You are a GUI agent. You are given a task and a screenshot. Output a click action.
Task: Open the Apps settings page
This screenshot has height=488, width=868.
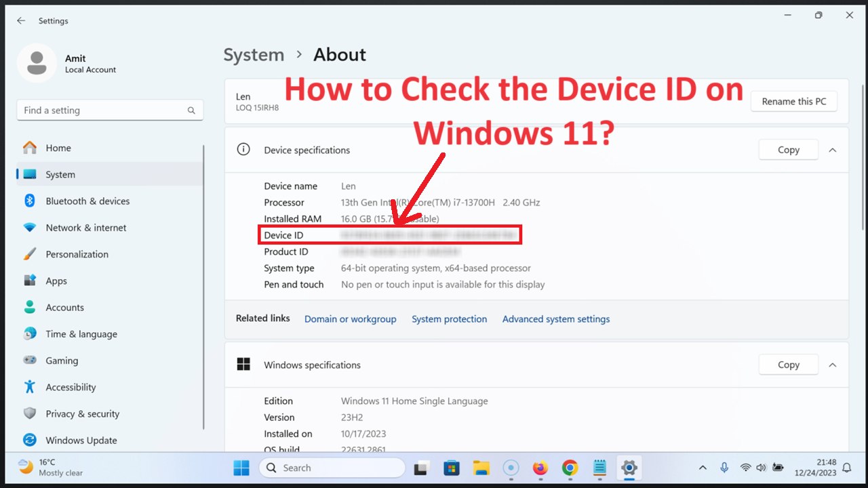[108, 281]
